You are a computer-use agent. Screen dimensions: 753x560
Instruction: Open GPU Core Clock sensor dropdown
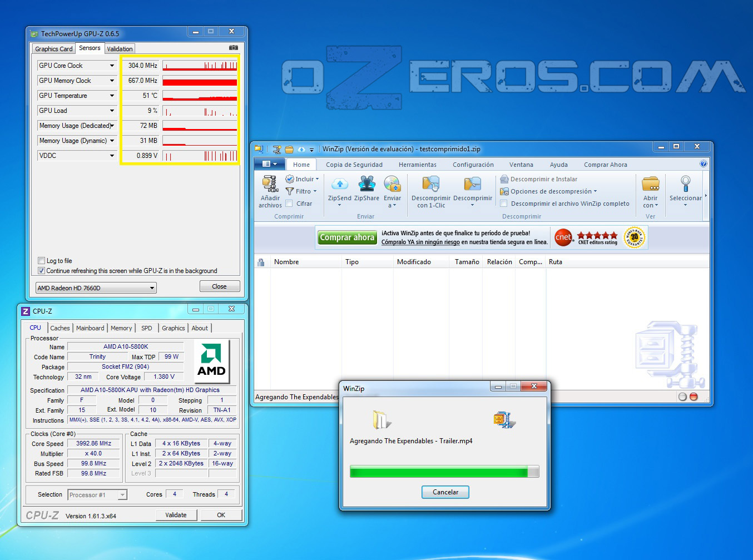click(112, 66)
